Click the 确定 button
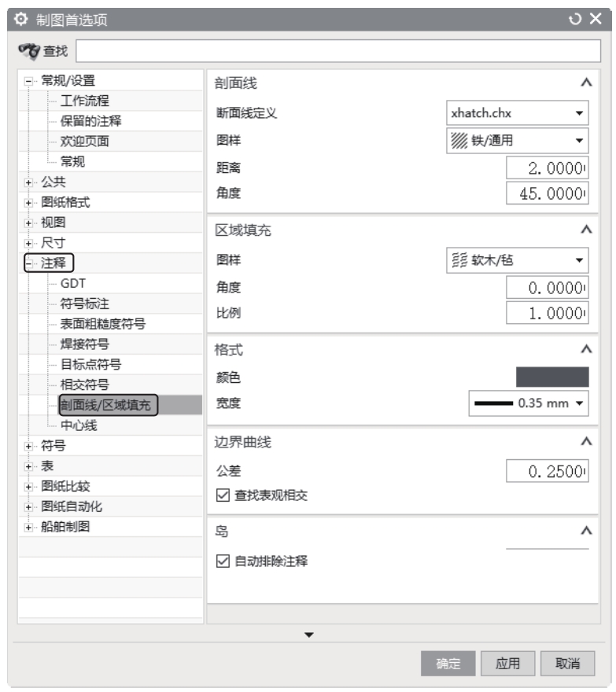Image resolution: width=616 pixels, height=692 pixels. (448, 664)
